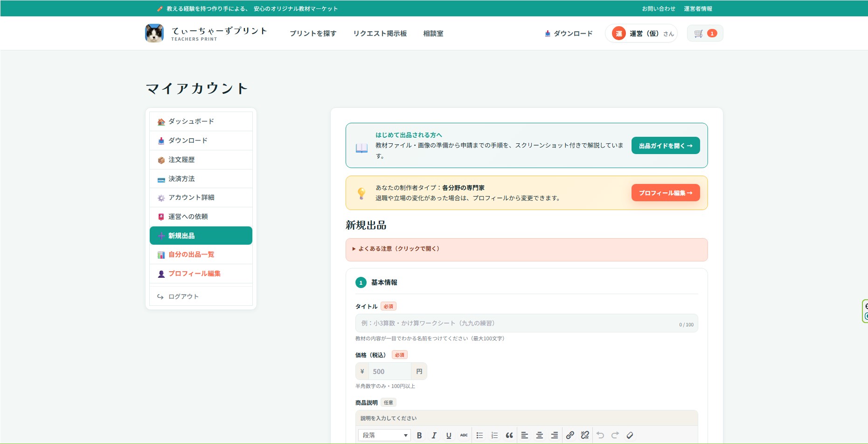Open 相談室 in top navigation
The height and width of the screenshot is (444, 868).
point(433,34)
